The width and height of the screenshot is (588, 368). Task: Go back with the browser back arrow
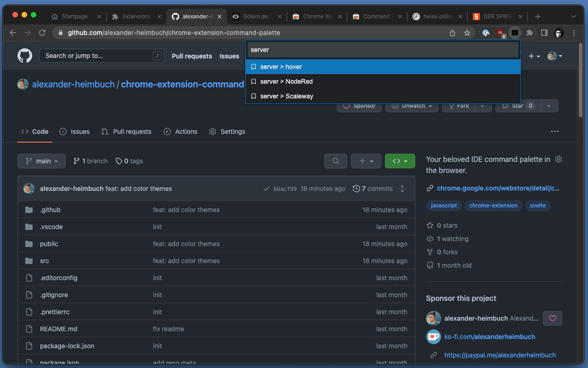[13, 33]
